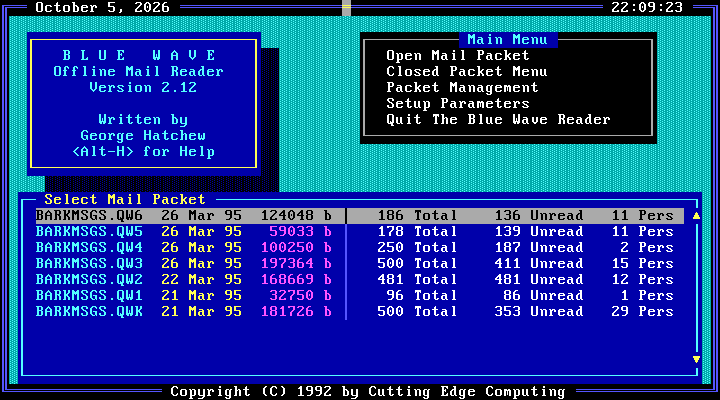Click 96 Total message count
Image resolution: width=720 pixels, height=400 pixels.
tap(422, 296)
